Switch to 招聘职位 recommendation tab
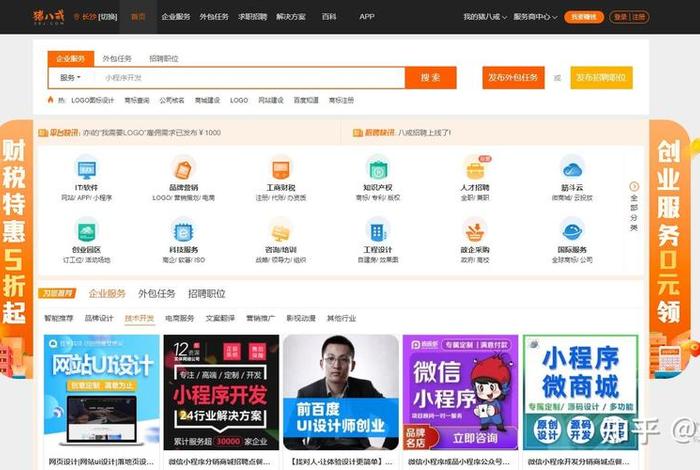The width and height of the screenshot is (700, 470). [x=207, y=293]
